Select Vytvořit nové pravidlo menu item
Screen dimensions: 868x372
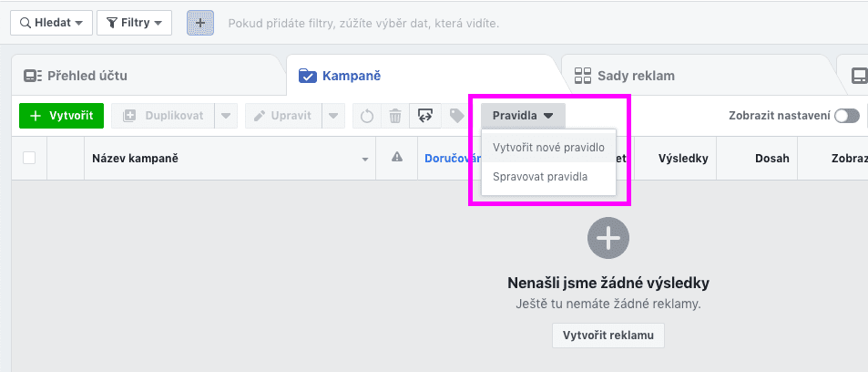[548, 147]
